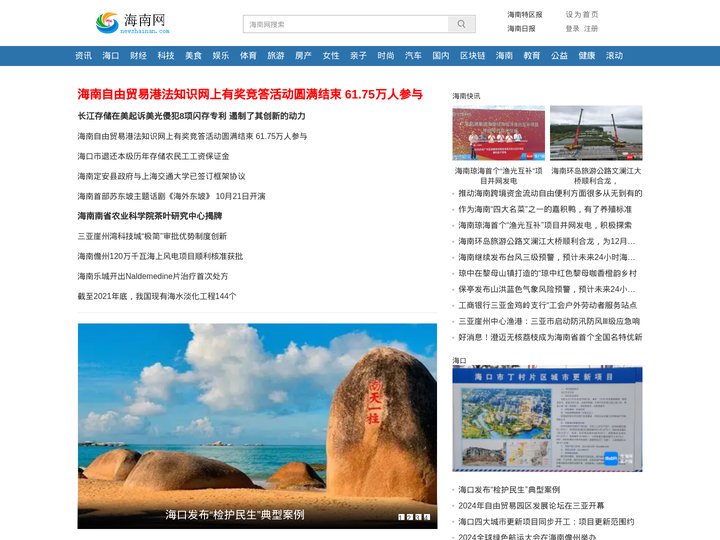The image size is (720, 540).
Task: Click the 注册 link
Action: point(591,28)
